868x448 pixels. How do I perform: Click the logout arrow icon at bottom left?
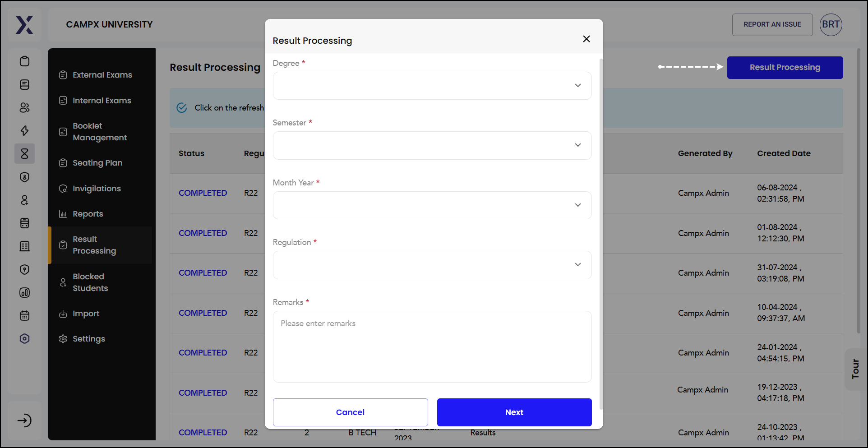tap(24, 420)
